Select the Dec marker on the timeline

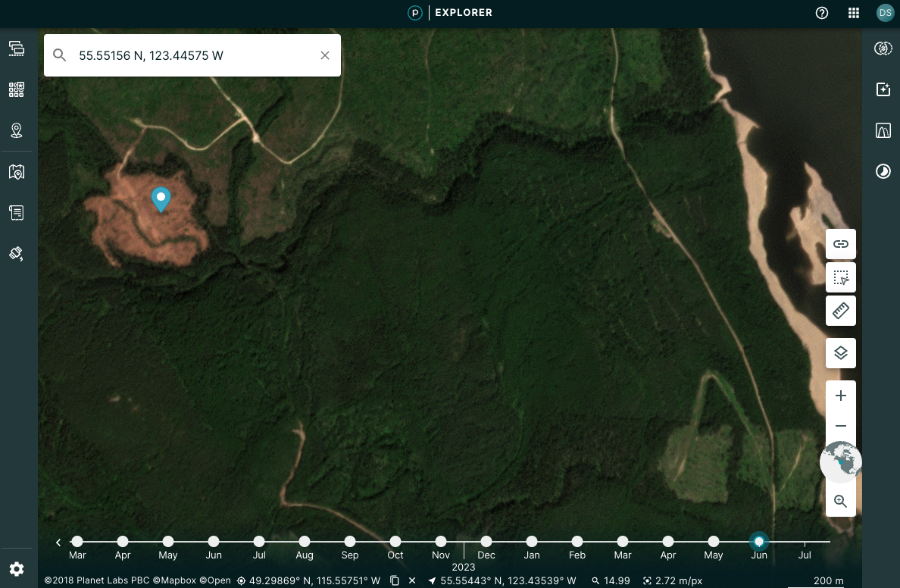click(486, 542)
